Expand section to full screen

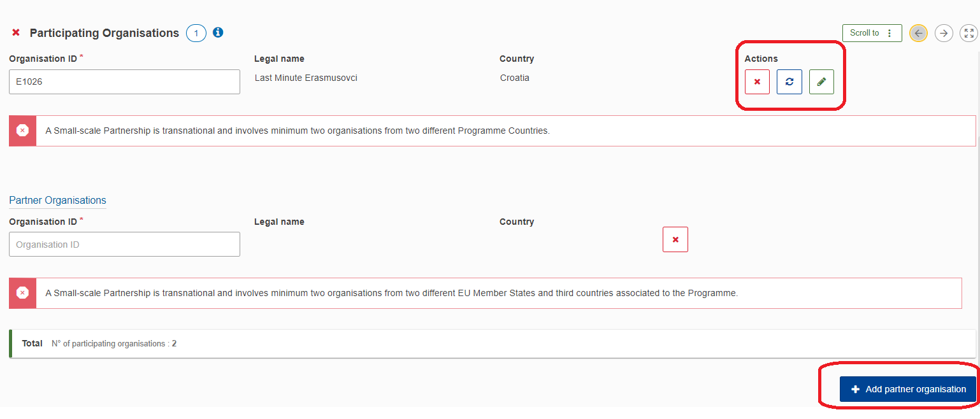click(969, 33)
